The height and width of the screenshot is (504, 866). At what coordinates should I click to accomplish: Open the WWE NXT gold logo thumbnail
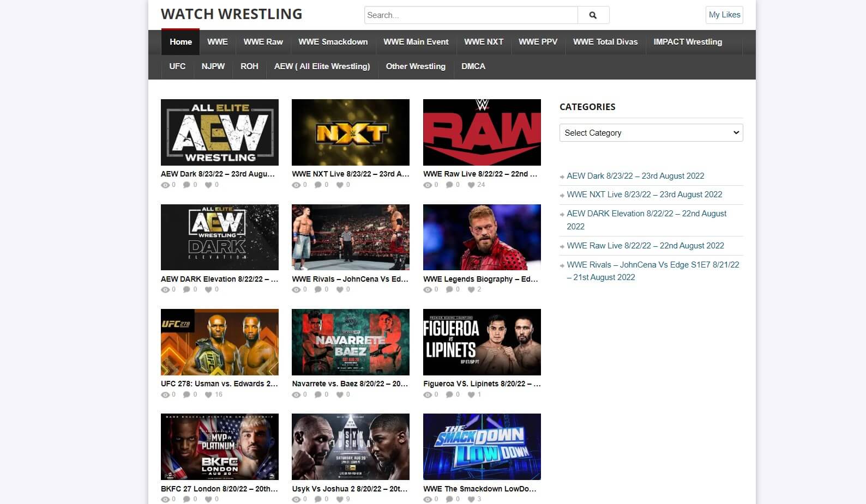coord(351,132)
